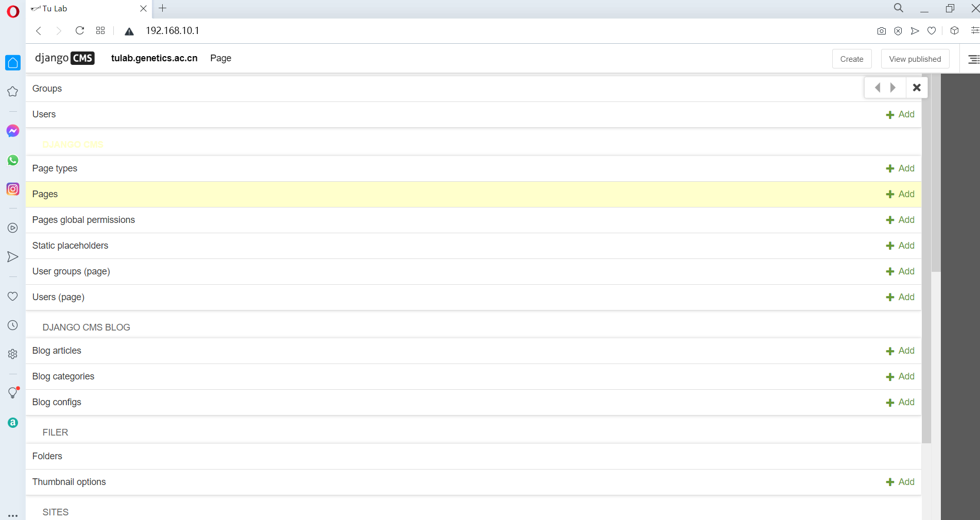Screen dimensions: 980x520
Task: Open browsing history via the clock icon
Action: [x=12, y=325]
